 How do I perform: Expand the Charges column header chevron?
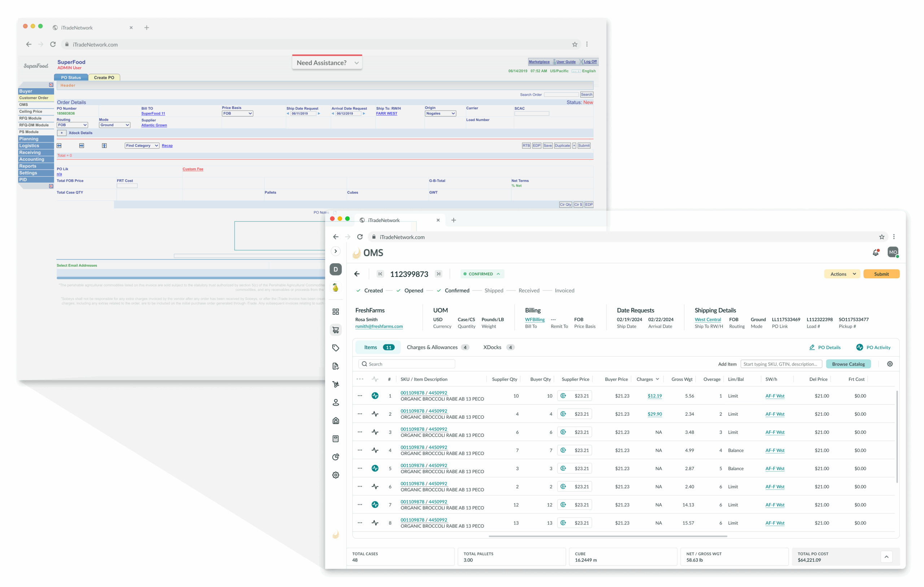coord(657,379)
